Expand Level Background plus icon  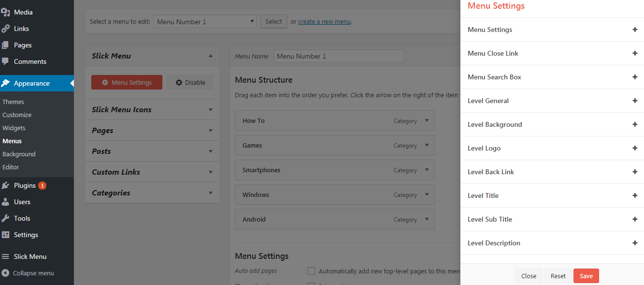click(635, 124)
